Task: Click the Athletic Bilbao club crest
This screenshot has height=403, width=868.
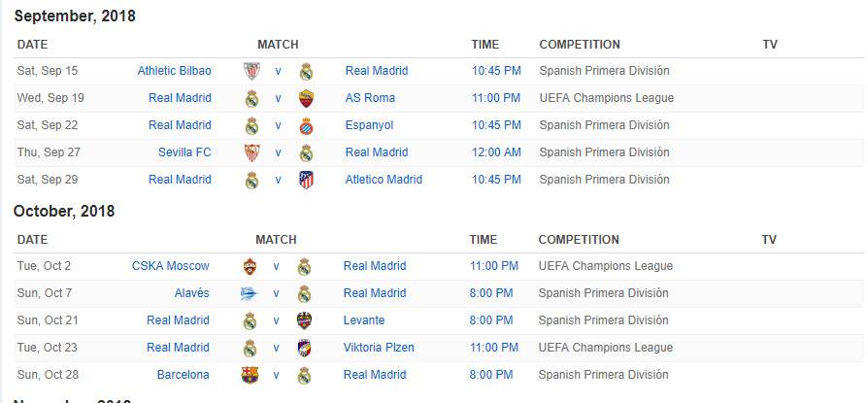Action: pyautogui.click(x=251, y=72)
